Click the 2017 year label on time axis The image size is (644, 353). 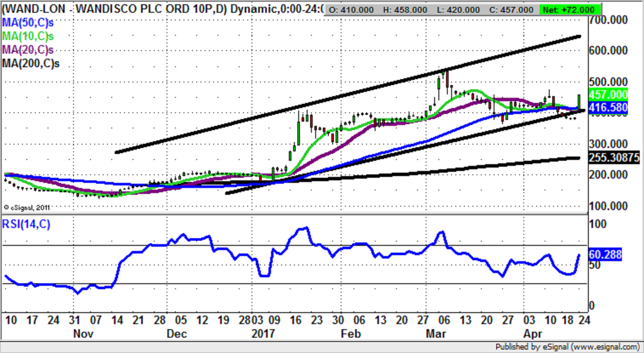tap(263, 334)
